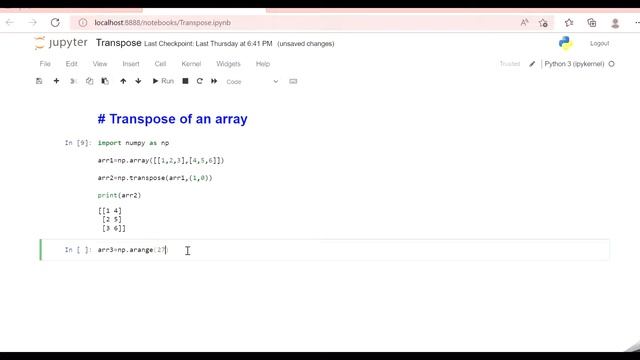View site information icon in address bar

pos(83,22)
